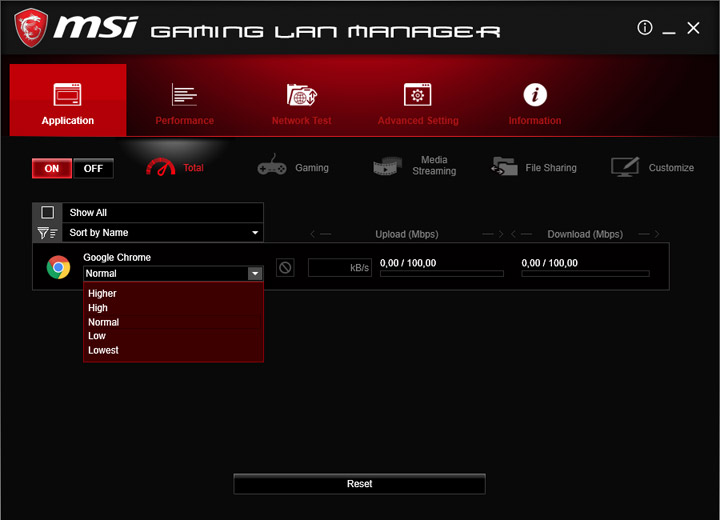720x520 pixels.
Task: Choose Normal priority in the list
Action: 103,322
